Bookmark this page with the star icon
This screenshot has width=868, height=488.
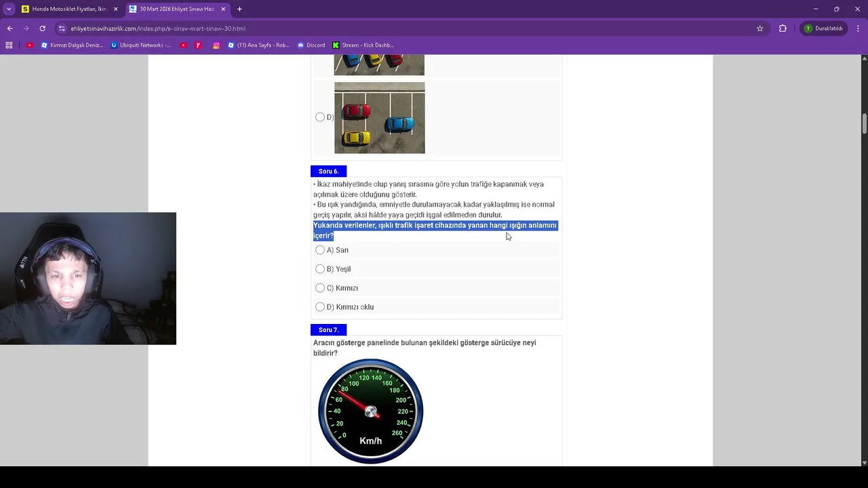(759, 28)
